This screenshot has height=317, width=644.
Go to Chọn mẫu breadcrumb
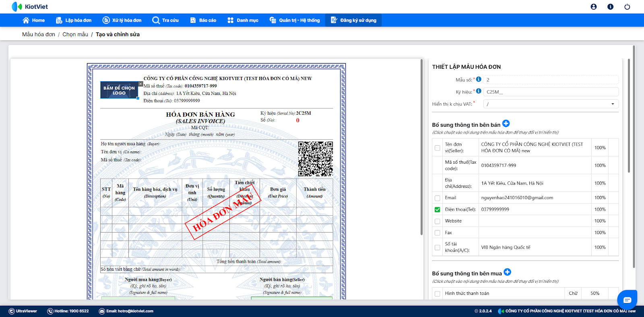[75, 34]
